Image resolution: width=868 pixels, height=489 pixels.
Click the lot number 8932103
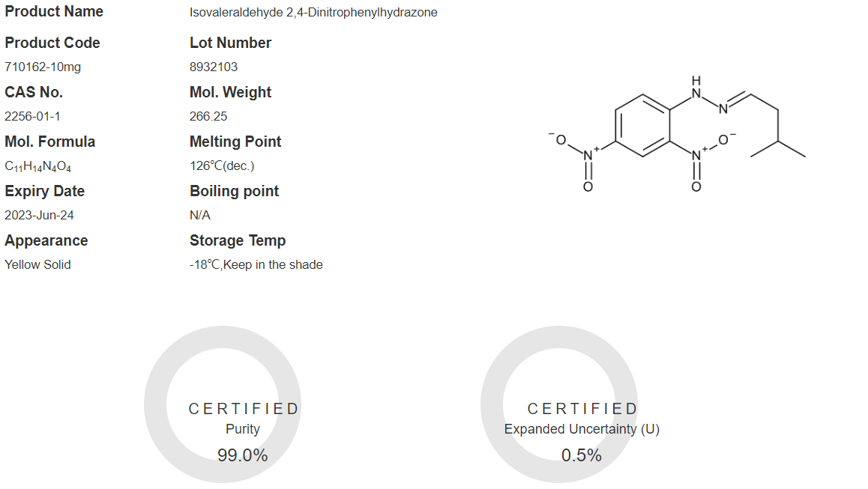coord(214,67)
